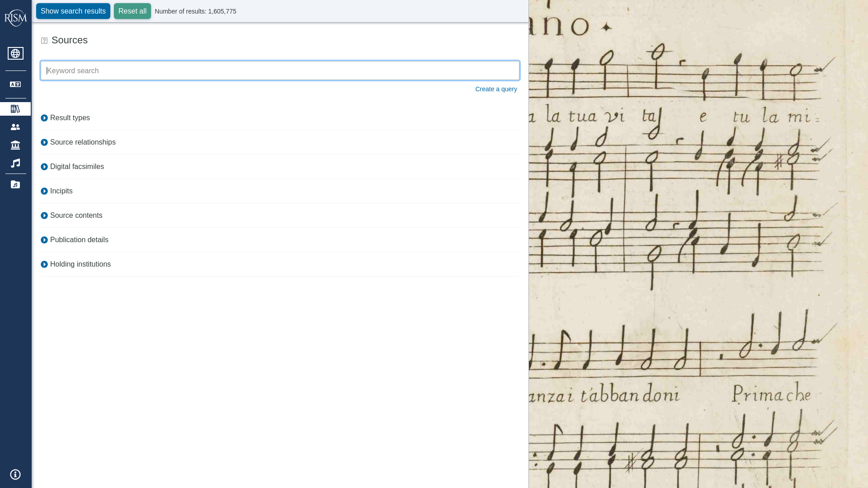
Task: Expand the Publication details section
Action: (79, 240)
